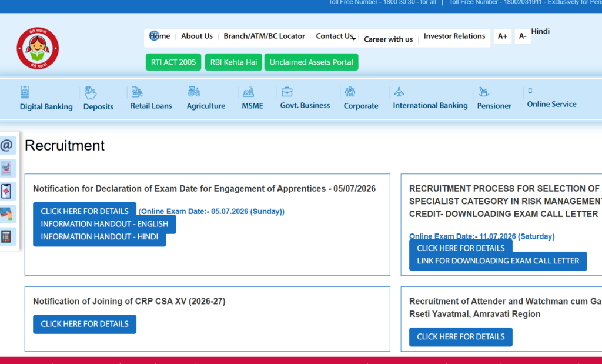The height and width of the screenshot is (364, 602).
Task: Switch language to Hindi
Action: tap(540, 31)
